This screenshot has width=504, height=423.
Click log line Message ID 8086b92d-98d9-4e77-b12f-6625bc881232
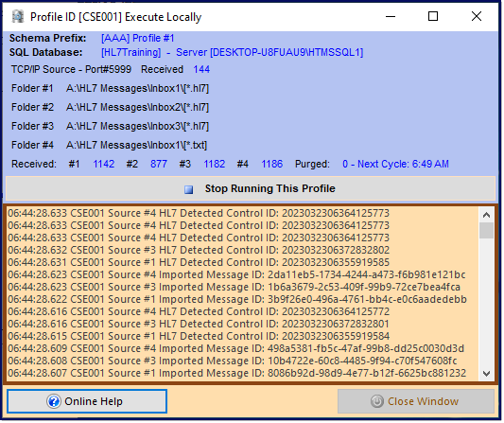(x=237, y=374)
